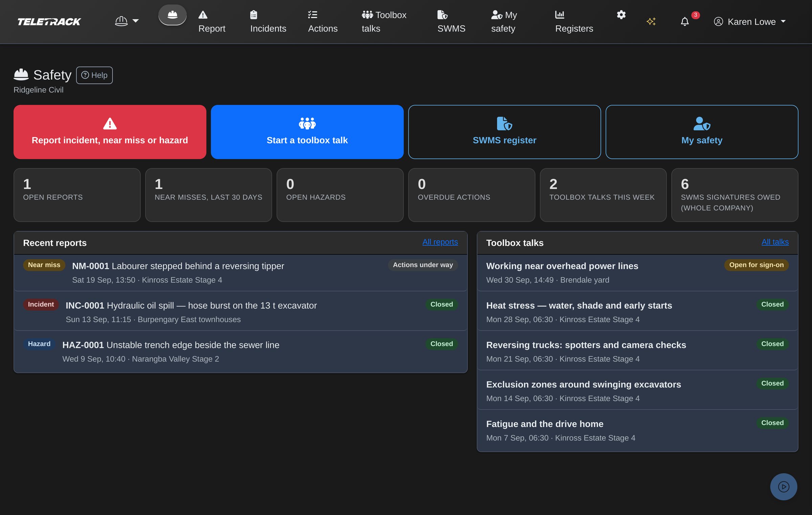The height and width of the screenshot is (515, 812).
Task: Open the Open Hazards stat card
Action: (x=340, y=195)
